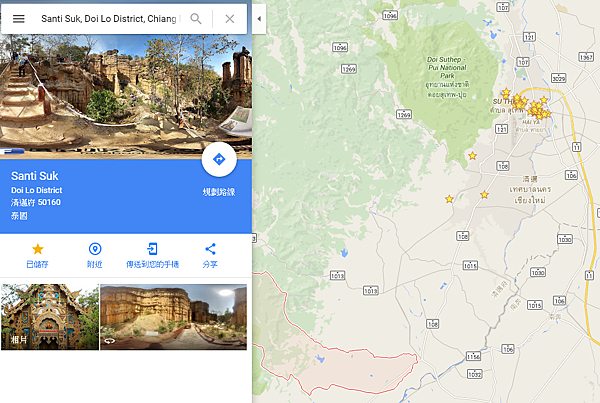The height and width of the screenshot is (403, 600).
Task: Click the leftmost saved star west of road 108
Action: point(449,199)
